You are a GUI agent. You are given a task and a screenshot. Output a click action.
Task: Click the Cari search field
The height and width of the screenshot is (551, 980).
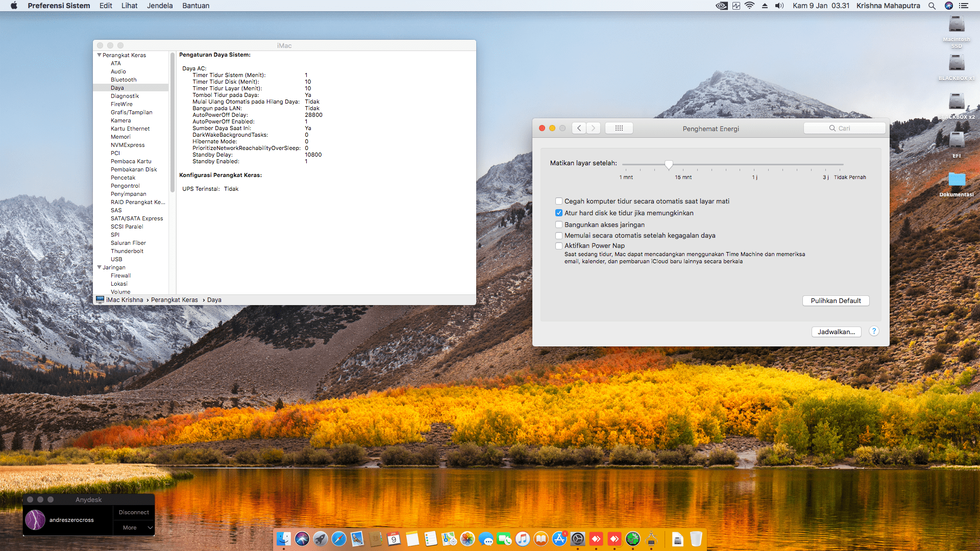pyautogui.click(x=845, y=128)
